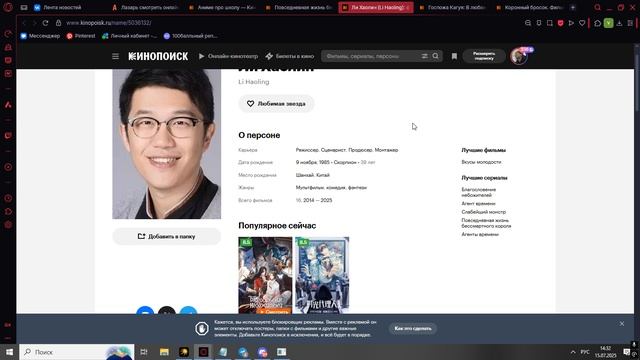Open first popular poster with Смотреть label
The image size is (640, 360).
pos(265,276)
